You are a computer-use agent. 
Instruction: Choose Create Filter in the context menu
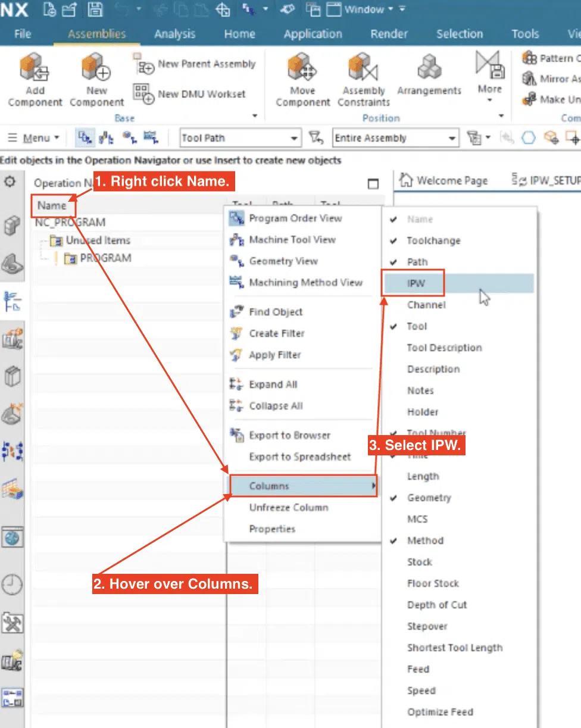click(x=302, y=333)
